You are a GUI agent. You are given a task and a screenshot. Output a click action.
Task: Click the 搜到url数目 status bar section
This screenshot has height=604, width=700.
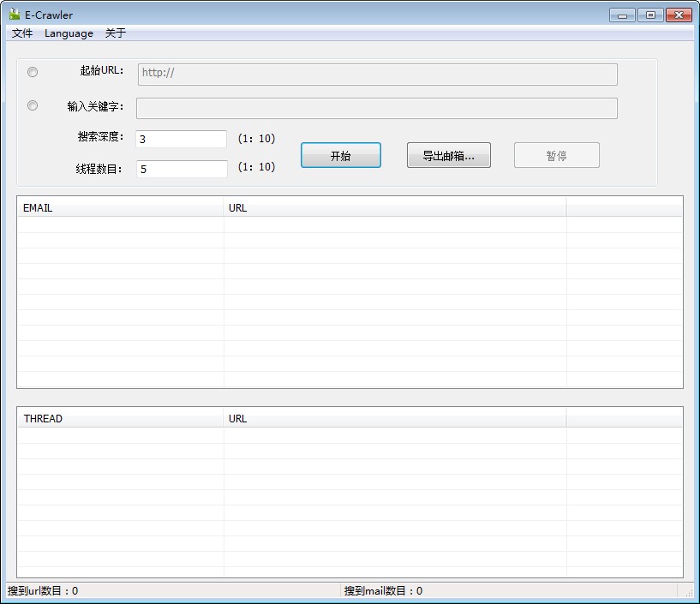86,590
